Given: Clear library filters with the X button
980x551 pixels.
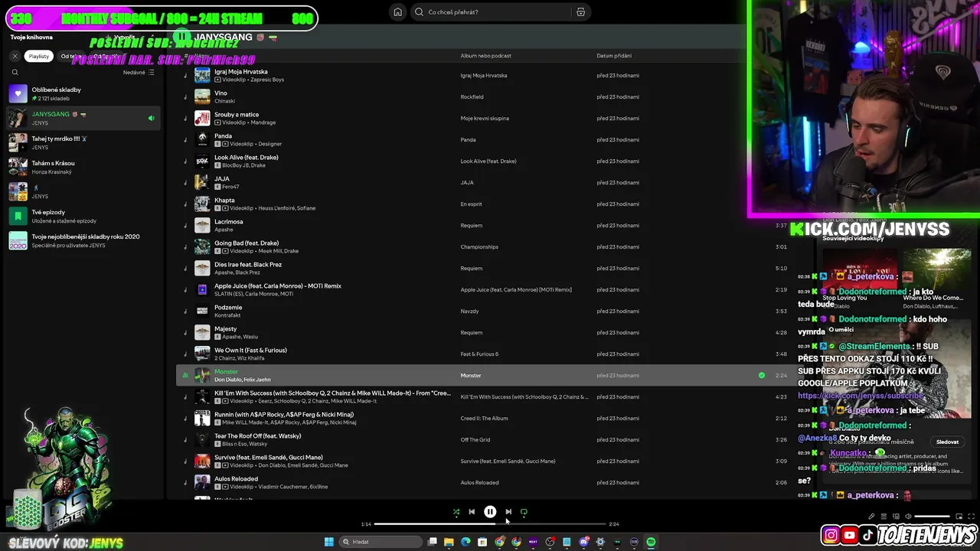Looking at the screenshot, I should 15,56.
